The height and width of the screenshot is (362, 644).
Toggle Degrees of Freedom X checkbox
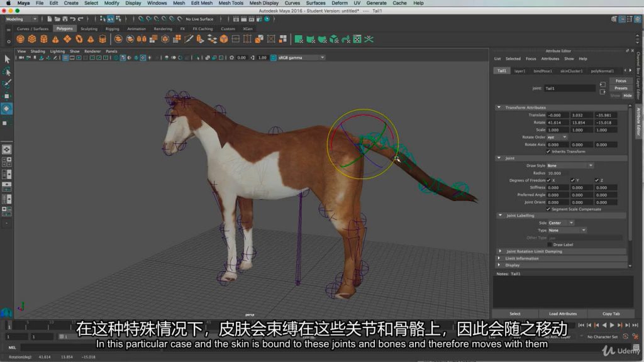click(548, 180)
